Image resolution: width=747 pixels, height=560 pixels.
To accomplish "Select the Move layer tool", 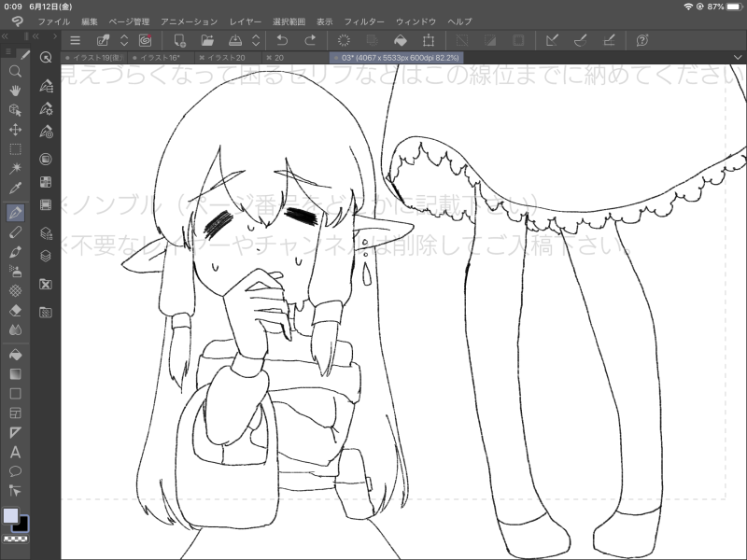I will pyautogui.click(x=15, y=130).
